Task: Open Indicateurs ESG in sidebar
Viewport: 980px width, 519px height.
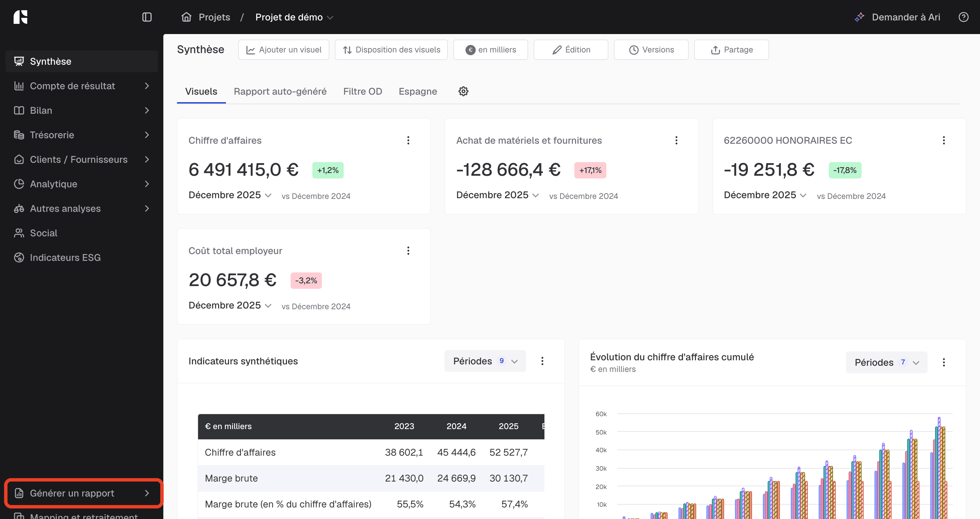Action: coord(81,257)
